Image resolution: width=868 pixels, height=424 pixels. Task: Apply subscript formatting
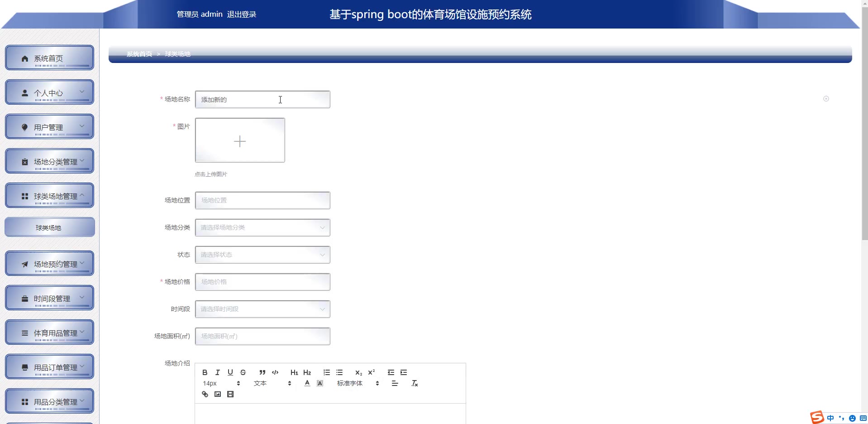click(358, 372)
